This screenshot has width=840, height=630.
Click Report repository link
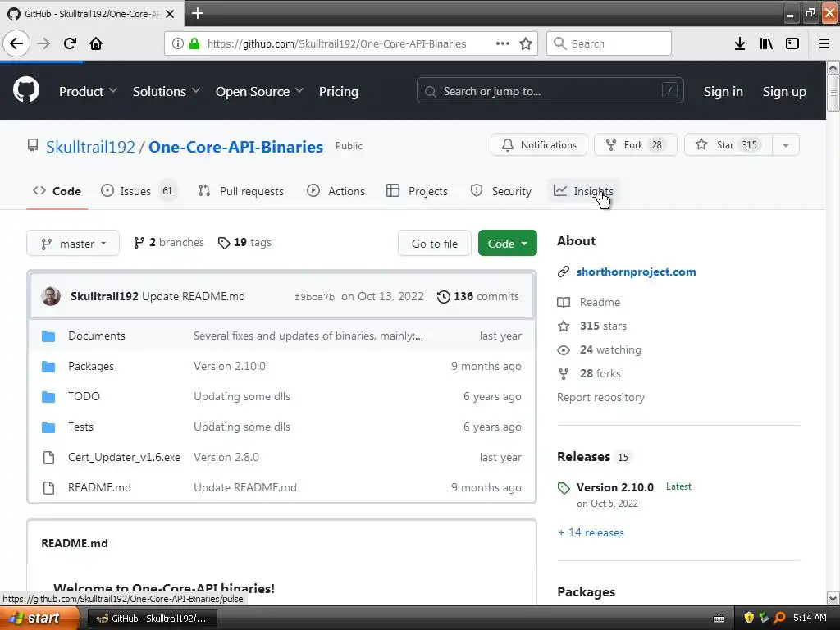click(x=600, y=398)
